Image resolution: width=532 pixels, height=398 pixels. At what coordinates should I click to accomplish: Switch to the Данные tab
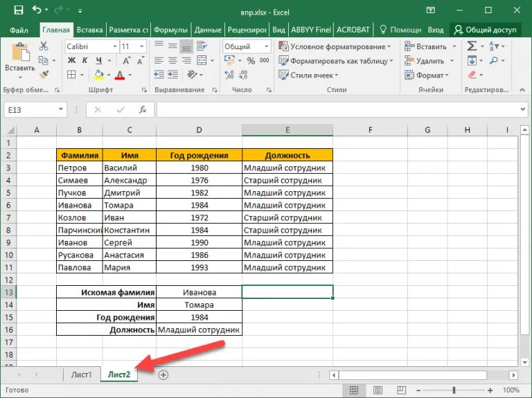point(208,30)
